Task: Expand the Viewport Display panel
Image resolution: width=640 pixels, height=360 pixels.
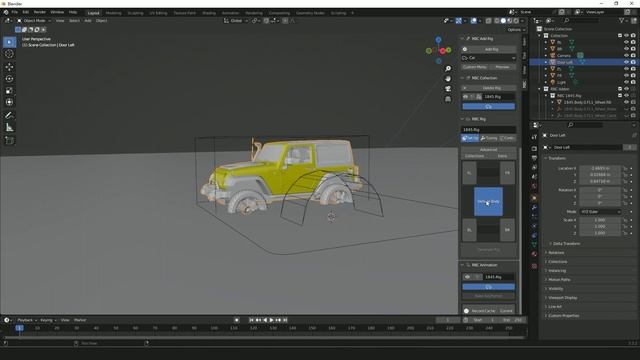Action: point(562,298)
